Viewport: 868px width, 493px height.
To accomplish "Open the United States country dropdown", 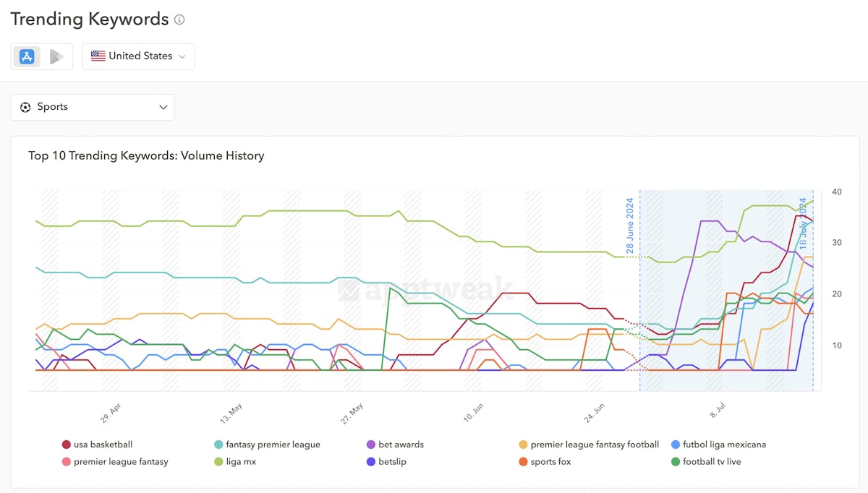I will click(138, 56).
